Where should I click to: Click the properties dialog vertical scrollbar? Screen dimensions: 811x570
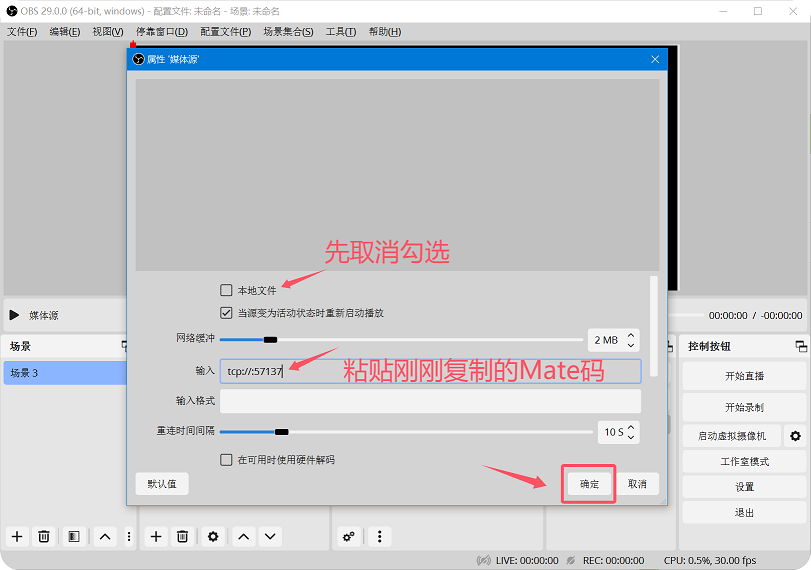pyautogui.click(x=654, y=327)
